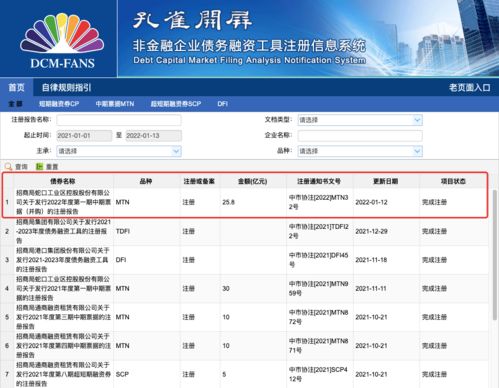
Task: Click the vertical scrollbar of the table
Action: [x=495, y=255]
